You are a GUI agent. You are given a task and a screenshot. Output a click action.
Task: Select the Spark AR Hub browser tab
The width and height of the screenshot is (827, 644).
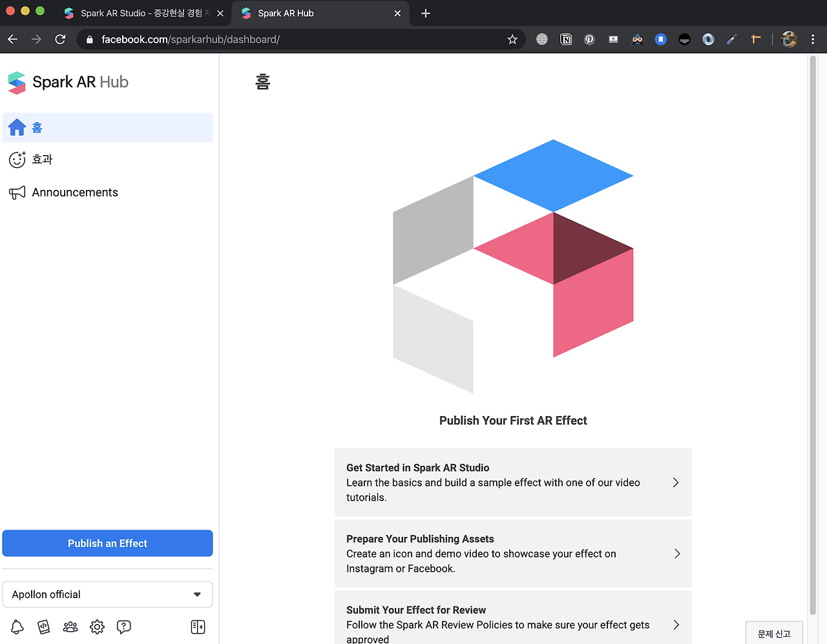(320, 14)
